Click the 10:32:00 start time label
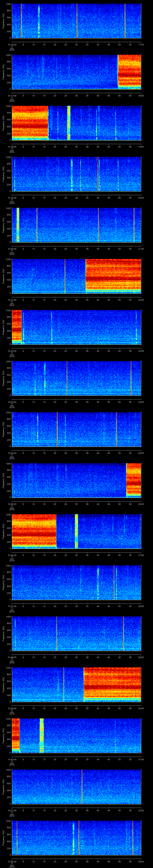Viewport: 153px width, 868px height. pyautogui.click(x=12, y=861)
